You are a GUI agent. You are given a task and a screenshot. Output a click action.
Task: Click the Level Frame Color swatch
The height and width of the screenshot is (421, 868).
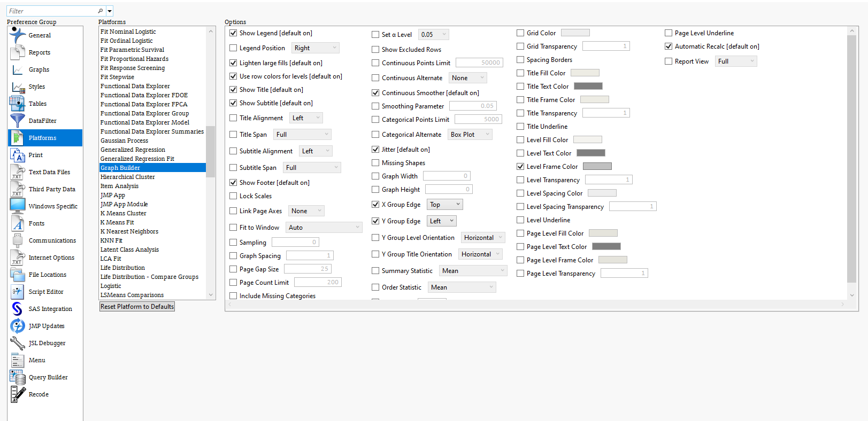(597, 167)
